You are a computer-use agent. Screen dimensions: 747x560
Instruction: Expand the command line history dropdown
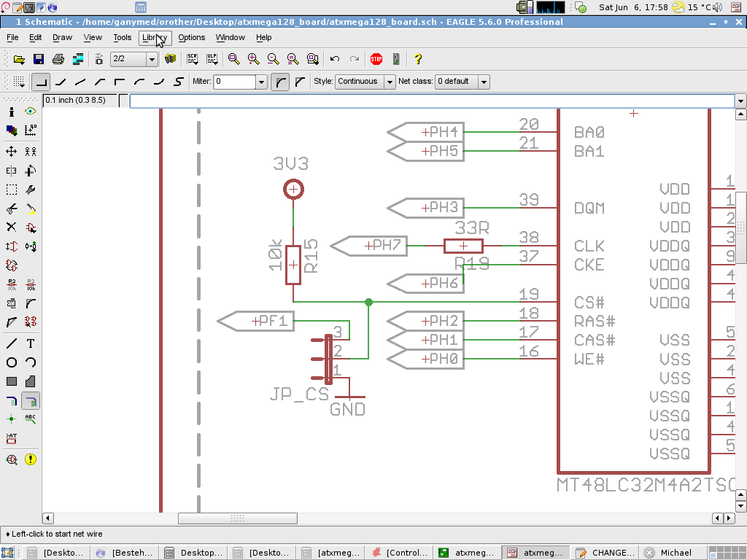pyautogui.click(x=740, y=101)
